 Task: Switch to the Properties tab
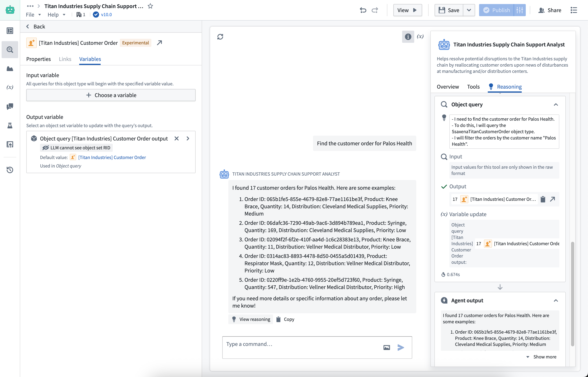tap(38, 59)
